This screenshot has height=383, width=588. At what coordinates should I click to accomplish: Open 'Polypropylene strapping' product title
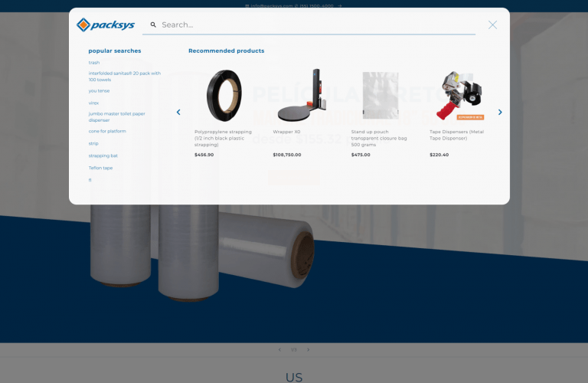click(x=223, y=138)
